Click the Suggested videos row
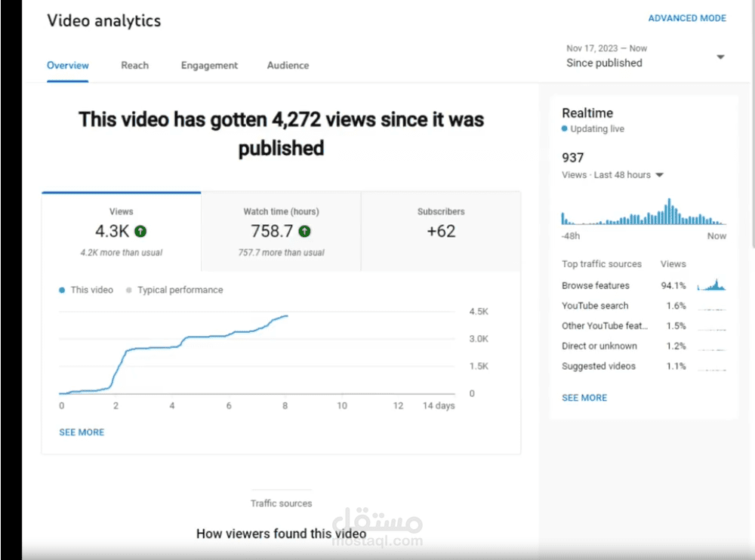This screenshot has height=560, width=755. pos(644,367)
